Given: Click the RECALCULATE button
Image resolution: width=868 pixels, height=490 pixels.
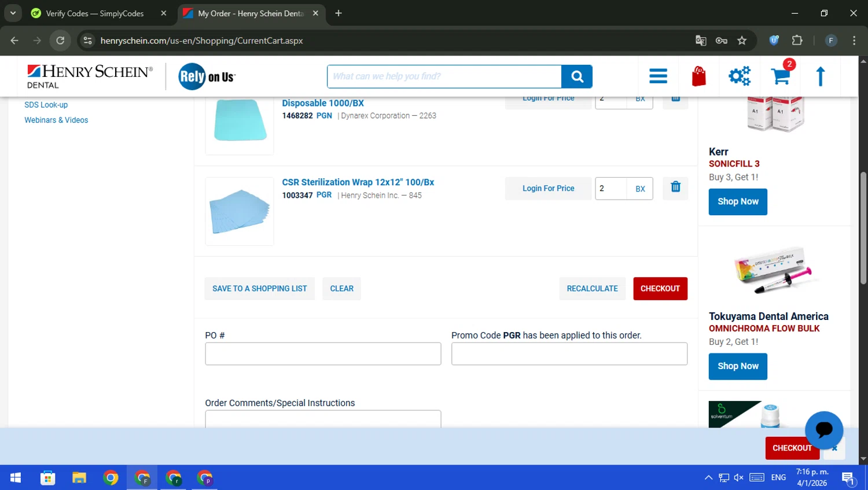Looking at the screenshot, I should 592,289.
